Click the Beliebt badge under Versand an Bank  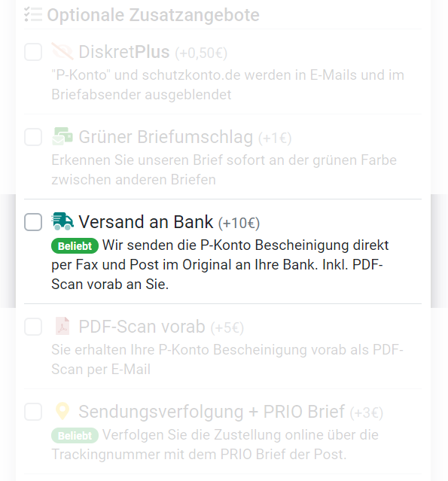tap(75, 246)
